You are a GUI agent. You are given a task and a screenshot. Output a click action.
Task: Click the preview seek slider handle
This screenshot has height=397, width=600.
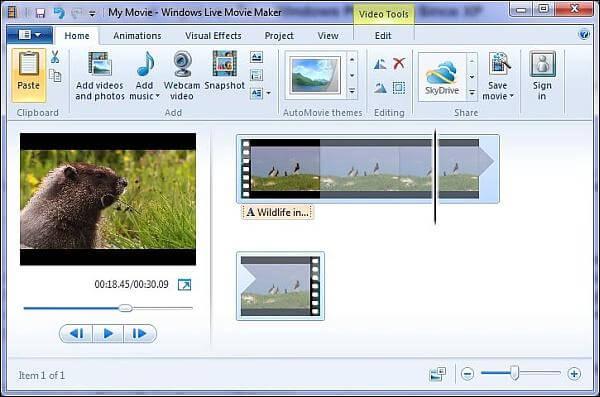(x=125, y=308)
